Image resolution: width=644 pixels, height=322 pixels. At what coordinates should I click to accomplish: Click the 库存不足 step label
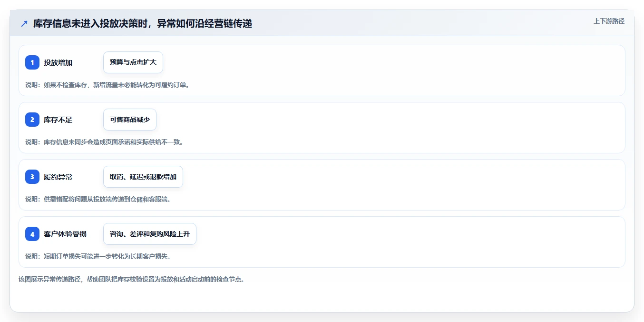click(x=58, y=120)
